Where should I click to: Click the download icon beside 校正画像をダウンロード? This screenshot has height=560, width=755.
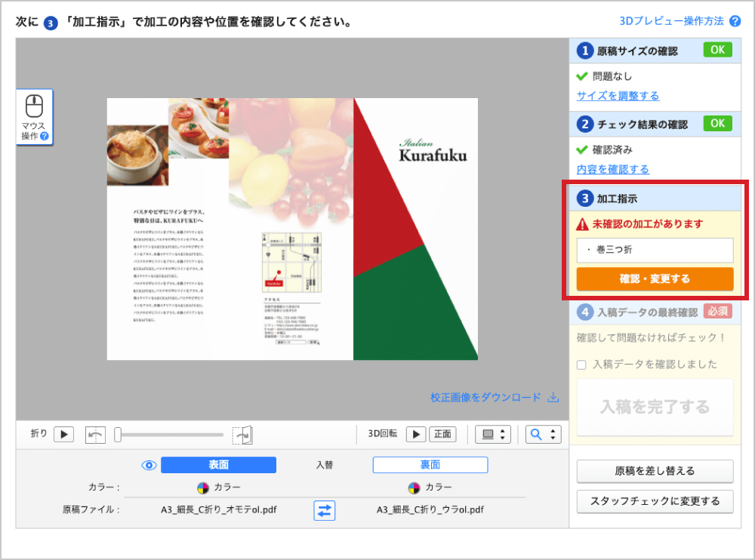[553, 397]
